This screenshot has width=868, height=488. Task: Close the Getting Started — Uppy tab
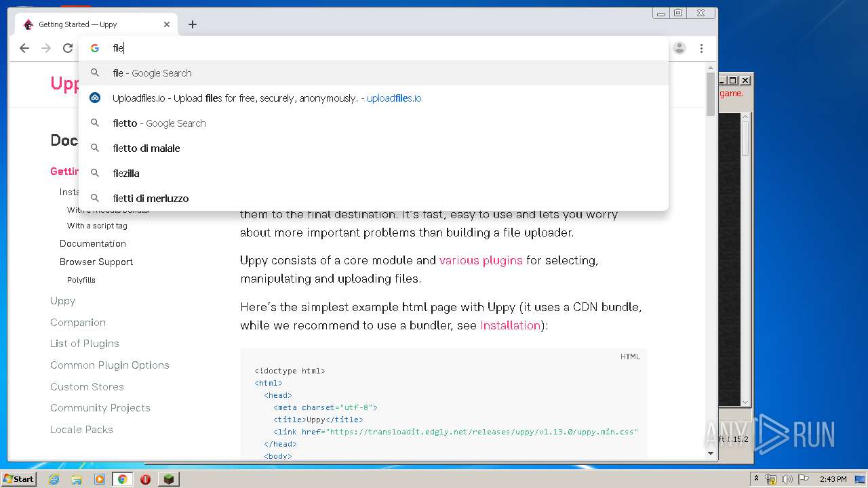(167, 24)
